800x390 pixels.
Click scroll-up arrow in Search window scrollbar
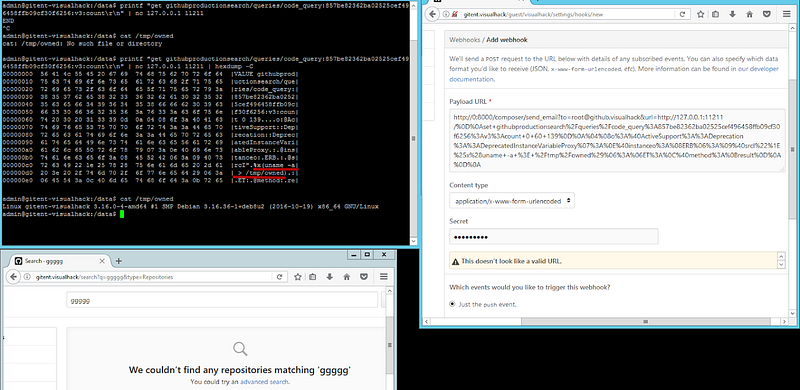(390, 292)
